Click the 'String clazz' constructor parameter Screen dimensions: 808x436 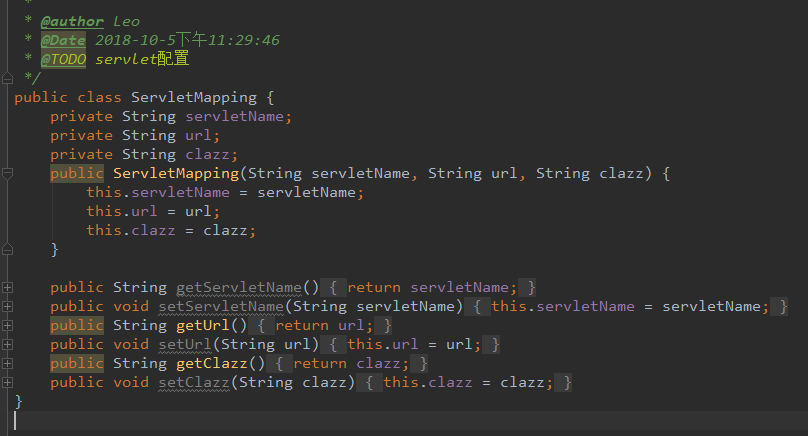590,174
